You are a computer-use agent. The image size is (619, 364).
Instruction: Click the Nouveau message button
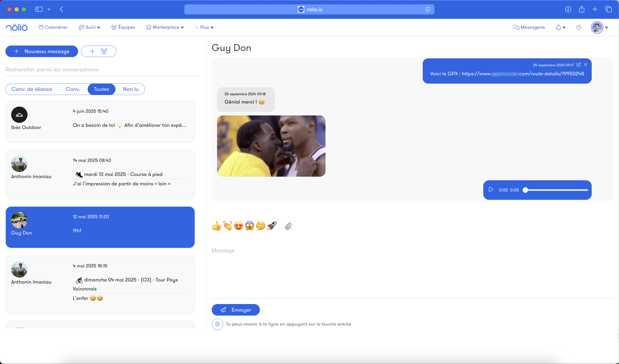coord(42,51)
